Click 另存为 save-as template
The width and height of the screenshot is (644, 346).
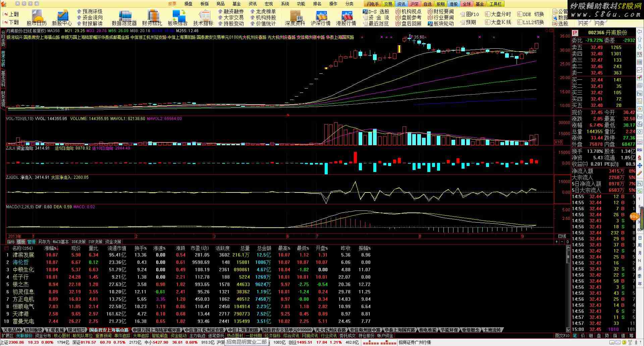(x=44, y=241)
